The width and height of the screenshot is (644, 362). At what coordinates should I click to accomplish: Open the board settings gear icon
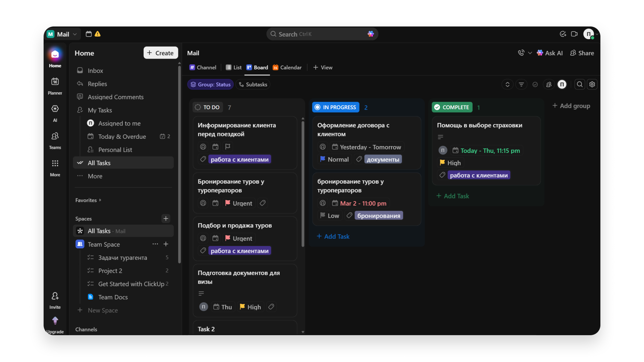pos(592,84)
